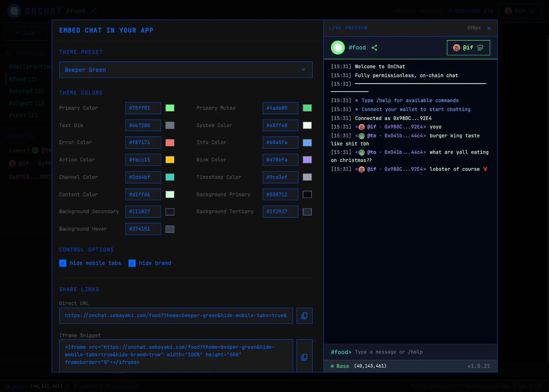Edit the Content Color hex field #d1ffd6
The width and height of the screenshot is (549, 392).
(143, 194)
